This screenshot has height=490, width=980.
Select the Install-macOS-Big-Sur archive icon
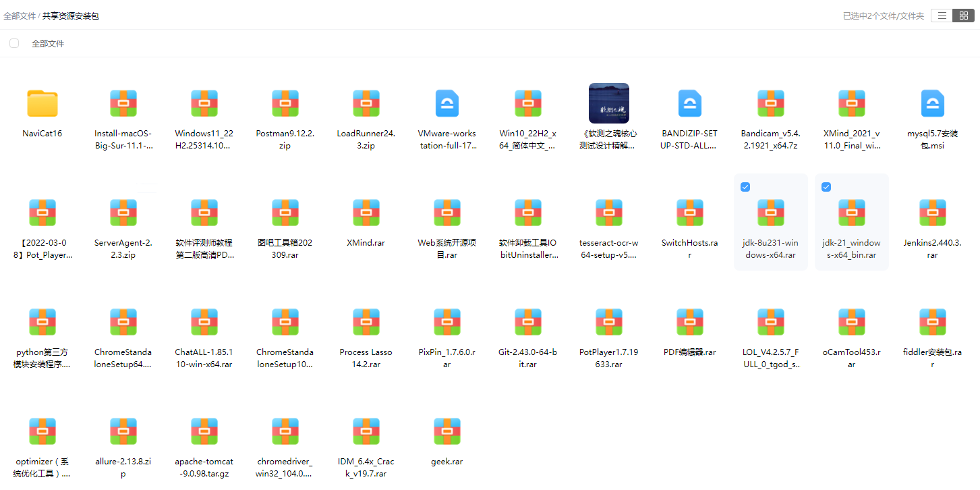[x=123, y=103]
